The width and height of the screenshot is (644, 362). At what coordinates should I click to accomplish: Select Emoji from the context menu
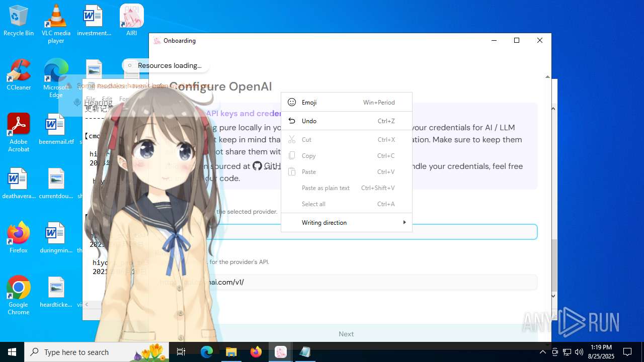pos(346,103)
